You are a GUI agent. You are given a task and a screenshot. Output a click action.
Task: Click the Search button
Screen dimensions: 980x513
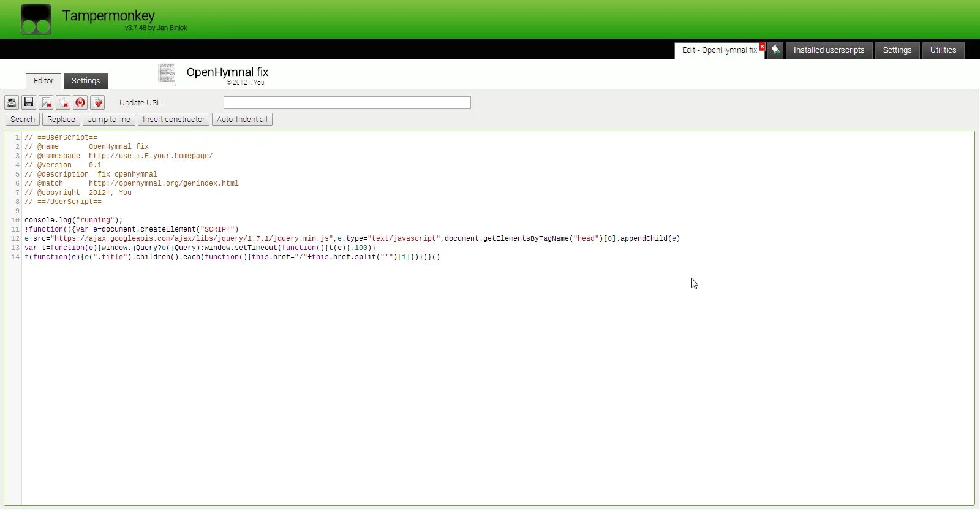tap(23, 120)
